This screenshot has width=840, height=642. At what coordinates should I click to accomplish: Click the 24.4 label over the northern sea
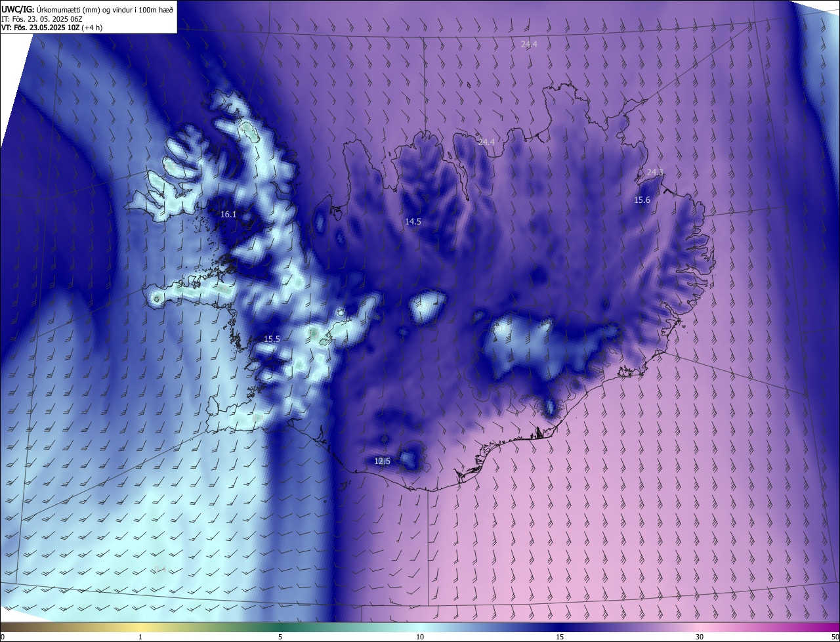click(x=529, y=44)
